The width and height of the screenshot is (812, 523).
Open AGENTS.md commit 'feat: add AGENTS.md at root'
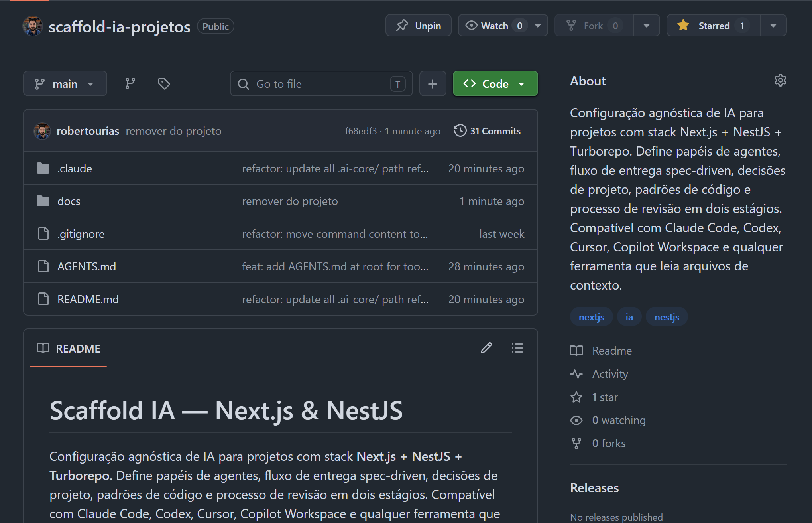click(335, 266)
